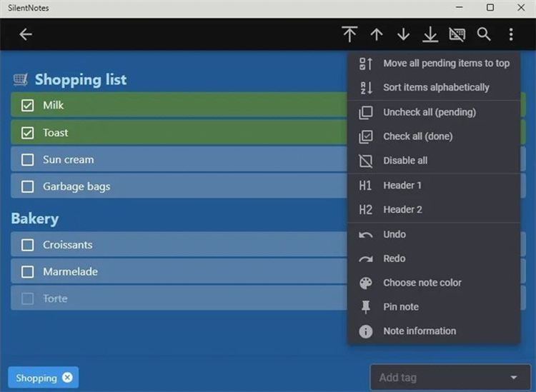The image size is (536, 392).
Task: Check the Sun cream checkbox
Action: pos(27,159)
